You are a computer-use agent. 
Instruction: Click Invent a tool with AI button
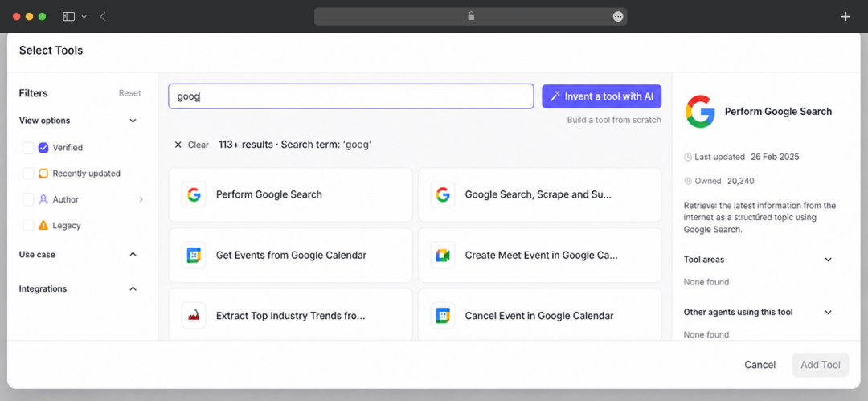pos(602,96)
